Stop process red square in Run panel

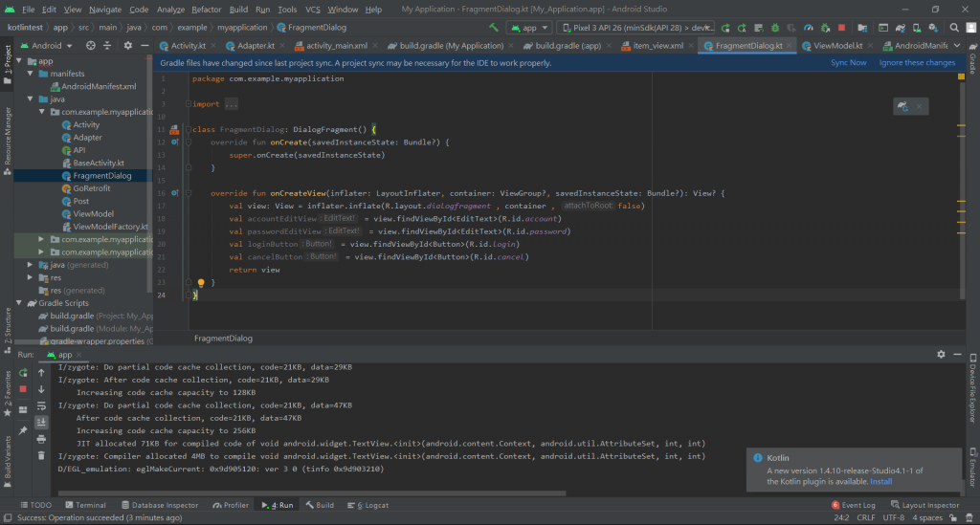23,389
